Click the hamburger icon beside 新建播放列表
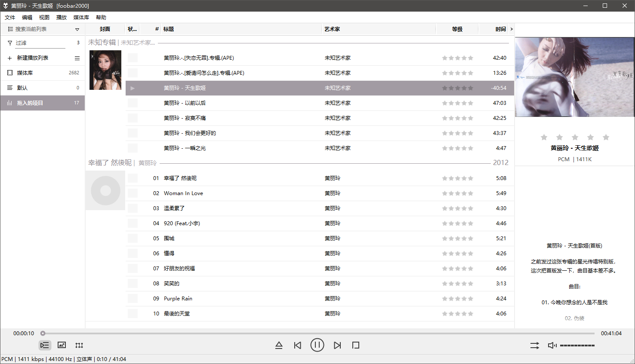 tap(77, 58)
